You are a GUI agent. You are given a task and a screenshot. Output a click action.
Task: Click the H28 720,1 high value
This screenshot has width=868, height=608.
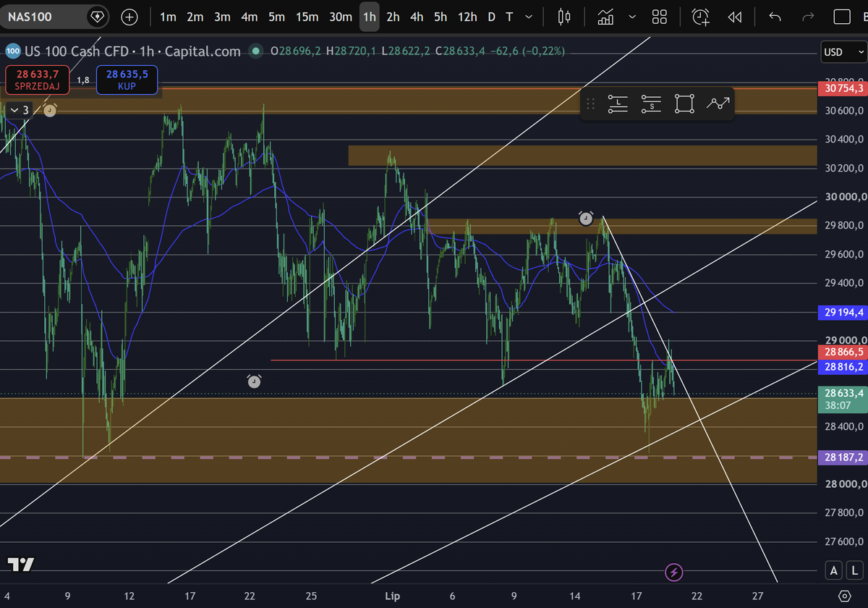(x=352, y=51)
